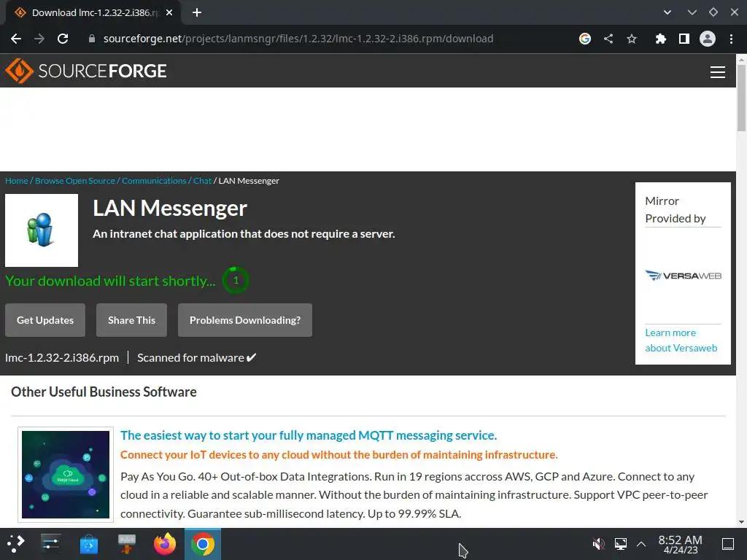Reload the SourceForge page

63,39
